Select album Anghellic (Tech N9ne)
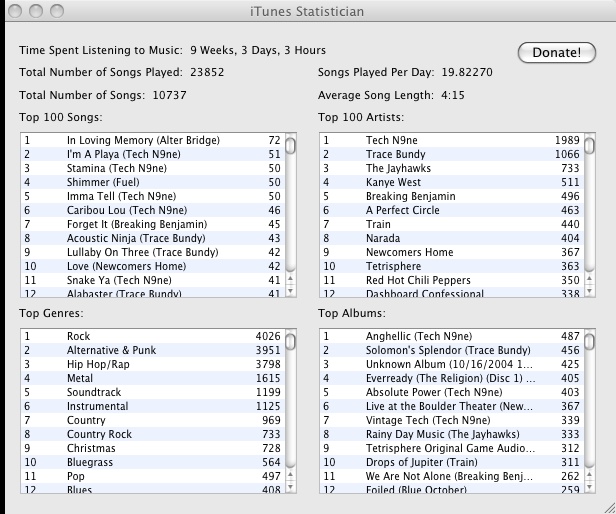Viewport: 616px width, 514px height. 452,336
